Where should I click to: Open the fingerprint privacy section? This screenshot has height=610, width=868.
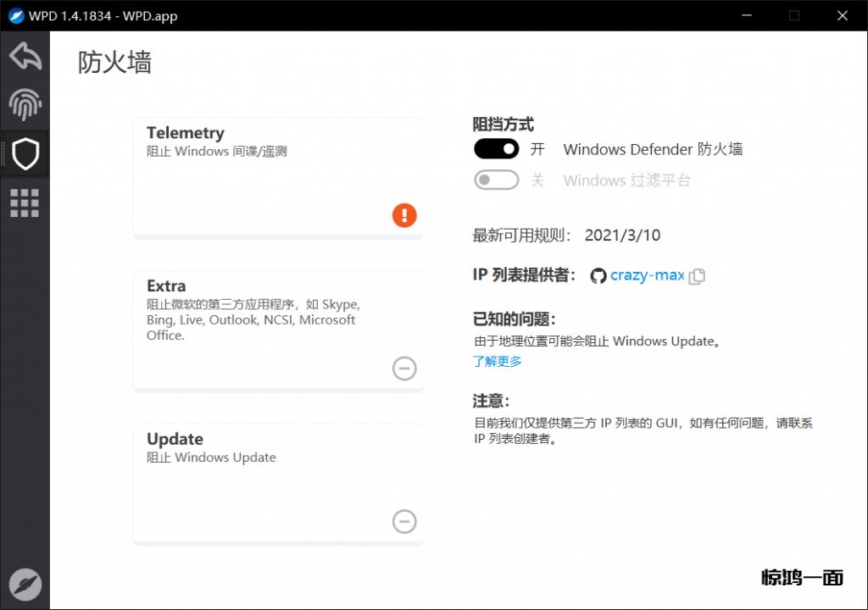pos(25,105)
